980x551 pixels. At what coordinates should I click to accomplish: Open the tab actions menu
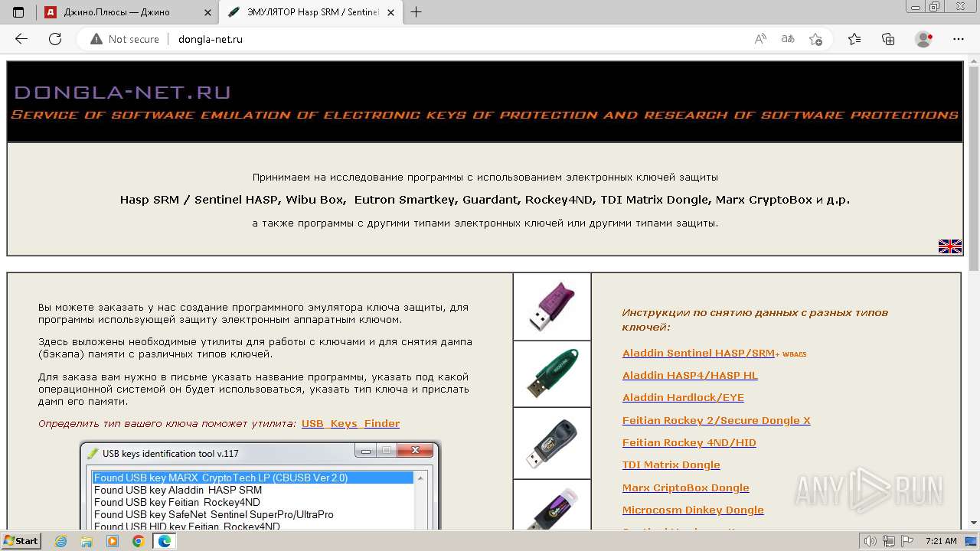(18, 12)
